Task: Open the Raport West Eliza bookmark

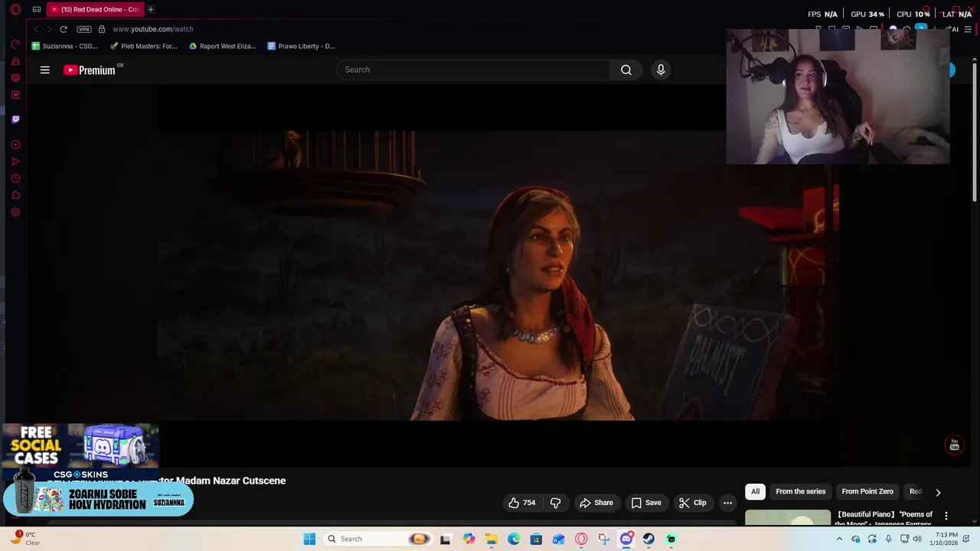Action: [x=223, y=46]
